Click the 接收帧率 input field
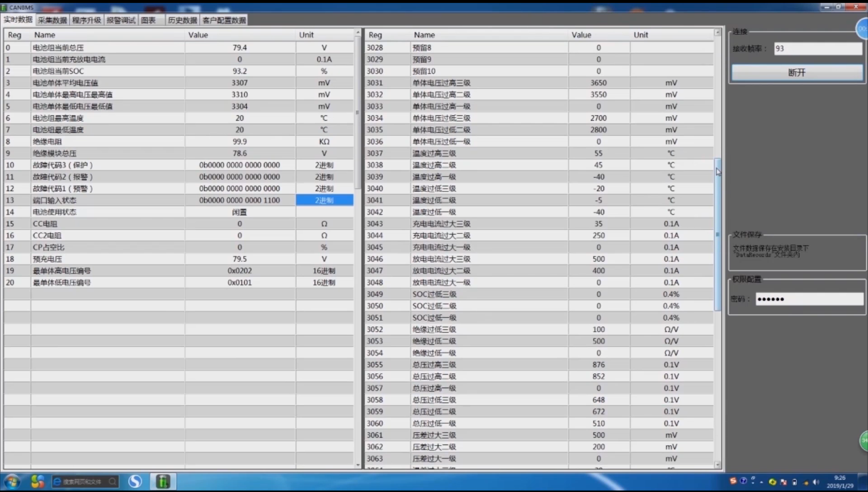This screenshot has width=868, height=492. (x=817, y=49)
